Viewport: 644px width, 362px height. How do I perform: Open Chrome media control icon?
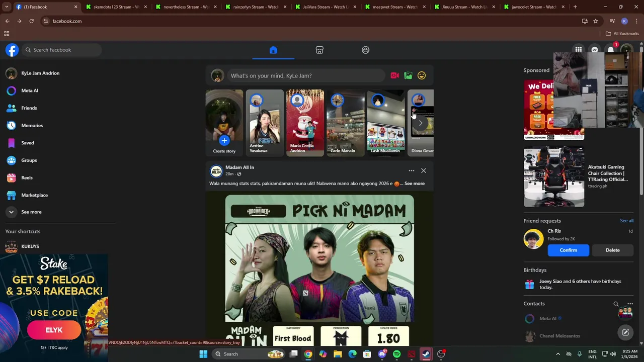coord(612,21)
